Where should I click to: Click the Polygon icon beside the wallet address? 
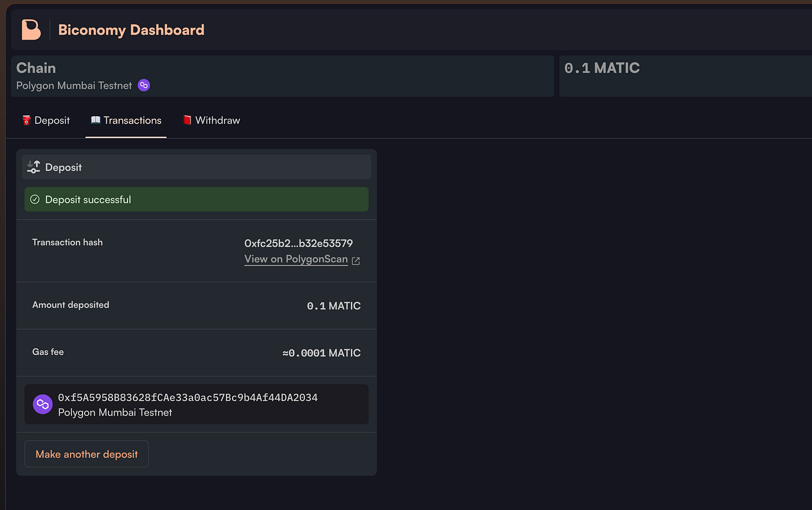point(42,404)
